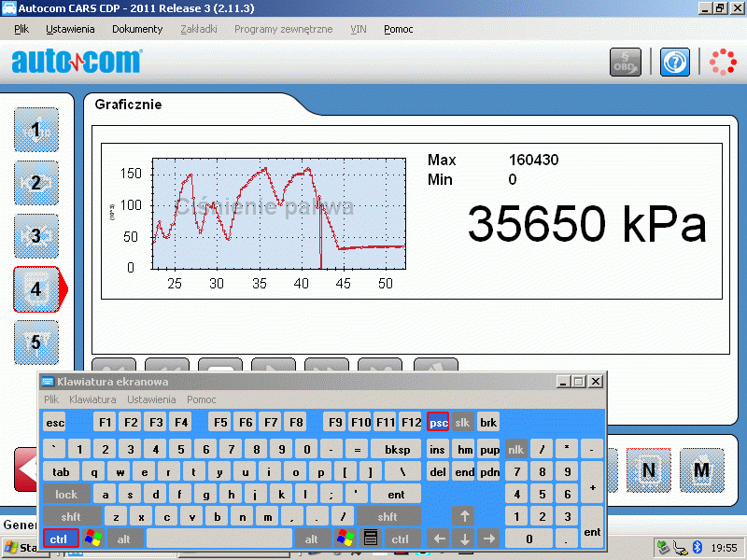Click the numpad 0 key
This screenshot has height=560, width=747.
click(529, 539)
